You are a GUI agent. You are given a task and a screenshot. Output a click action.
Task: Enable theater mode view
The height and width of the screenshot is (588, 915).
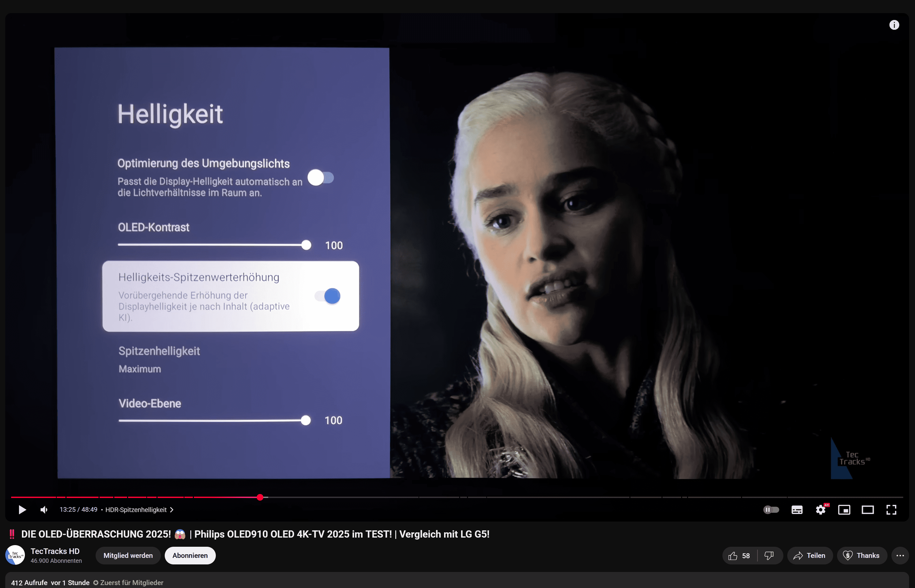point(868,510)
